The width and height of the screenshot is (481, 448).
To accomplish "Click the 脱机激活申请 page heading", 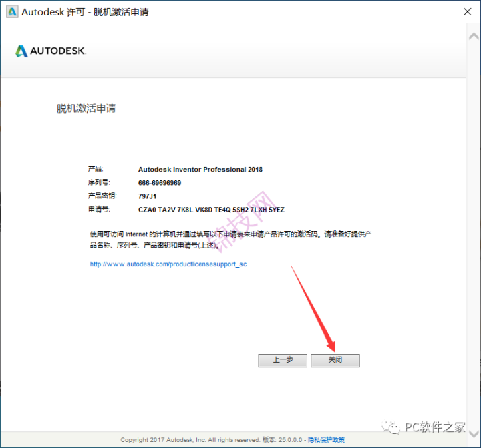I will pos(86,109).
